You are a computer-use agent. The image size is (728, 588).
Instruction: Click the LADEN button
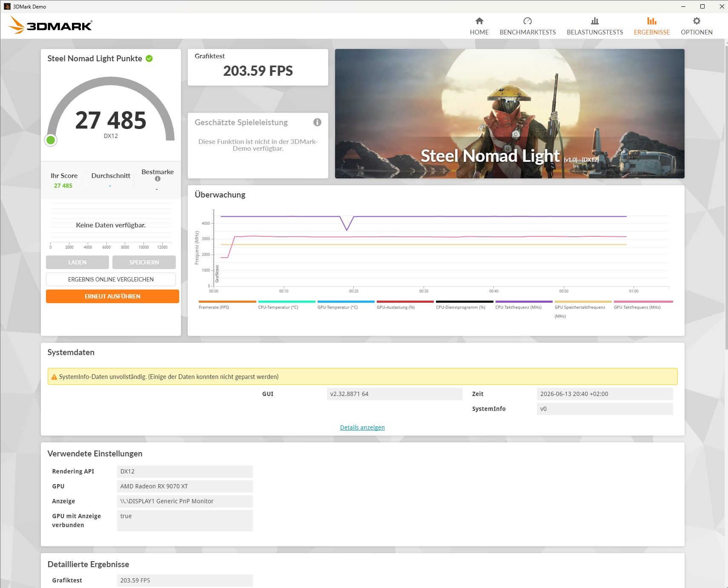click(x=77, y=262)
